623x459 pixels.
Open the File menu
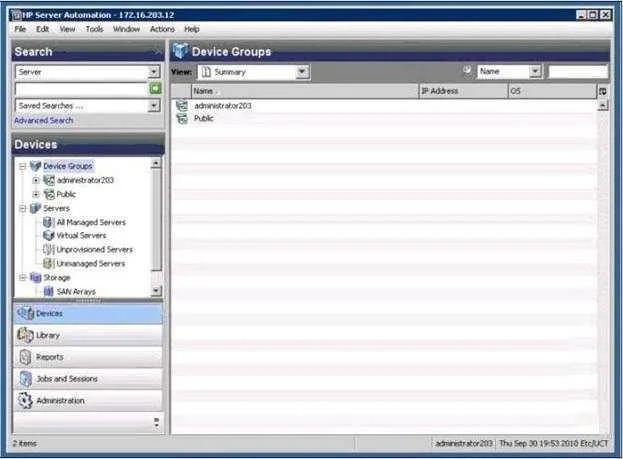pyautogui.click(x=20, y=29)
